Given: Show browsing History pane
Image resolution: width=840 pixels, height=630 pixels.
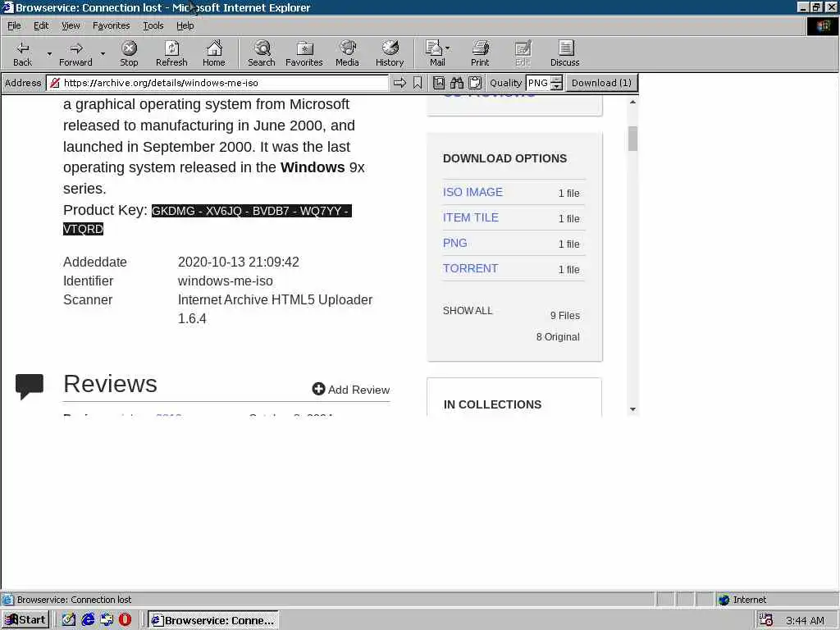Looking at the screenshot, I should point(390,53).
